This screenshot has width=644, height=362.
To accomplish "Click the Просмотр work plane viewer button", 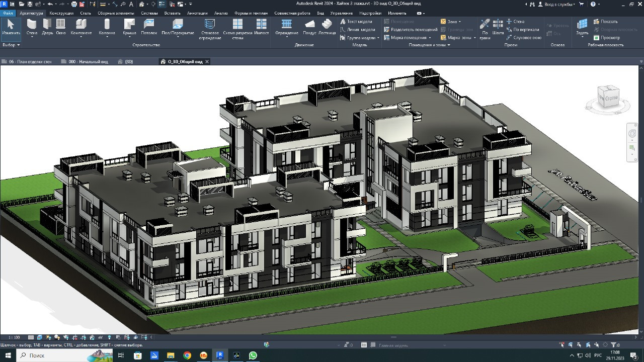I will click(x=606, y=38).
